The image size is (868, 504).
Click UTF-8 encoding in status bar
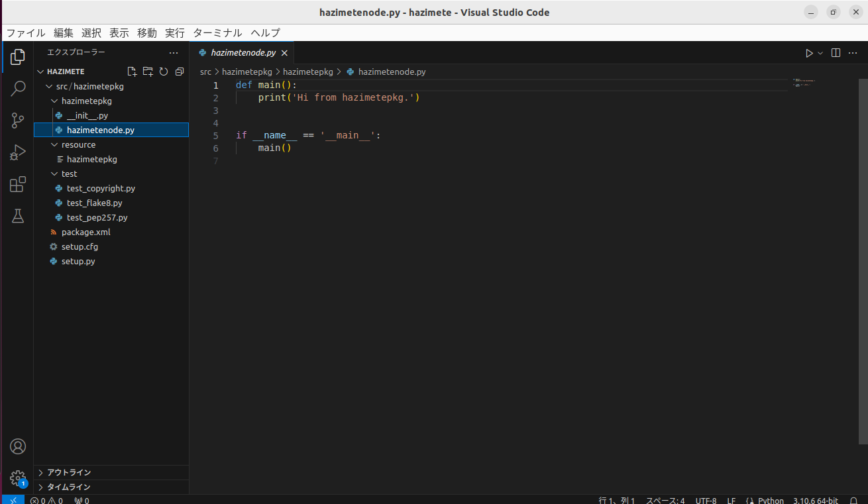pos(706,501)
